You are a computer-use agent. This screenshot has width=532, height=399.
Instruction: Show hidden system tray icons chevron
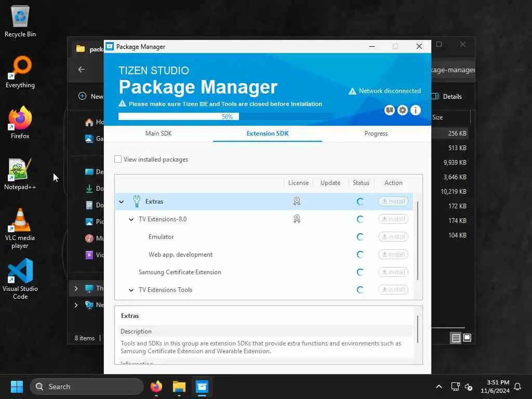(438, 387)
